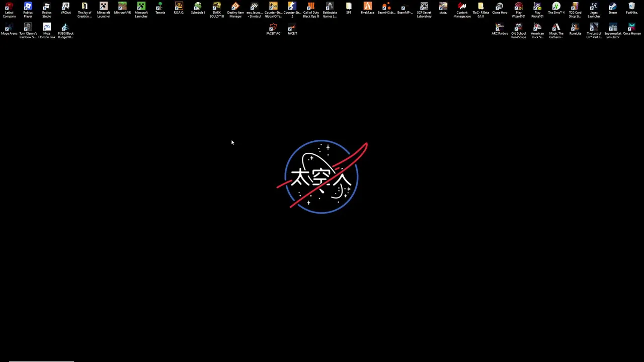Select the BeamNG.drive shortcut
Viewport: 644px width, 362px height.
[386, 9]
